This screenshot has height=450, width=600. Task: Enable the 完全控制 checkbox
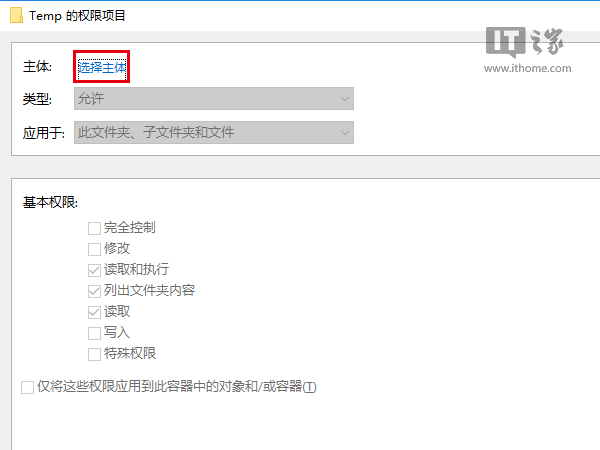[94, 228]
